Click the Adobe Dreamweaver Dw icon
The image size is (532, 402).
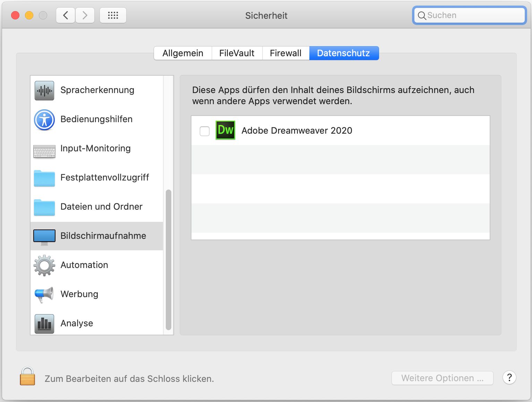[225, 130]
